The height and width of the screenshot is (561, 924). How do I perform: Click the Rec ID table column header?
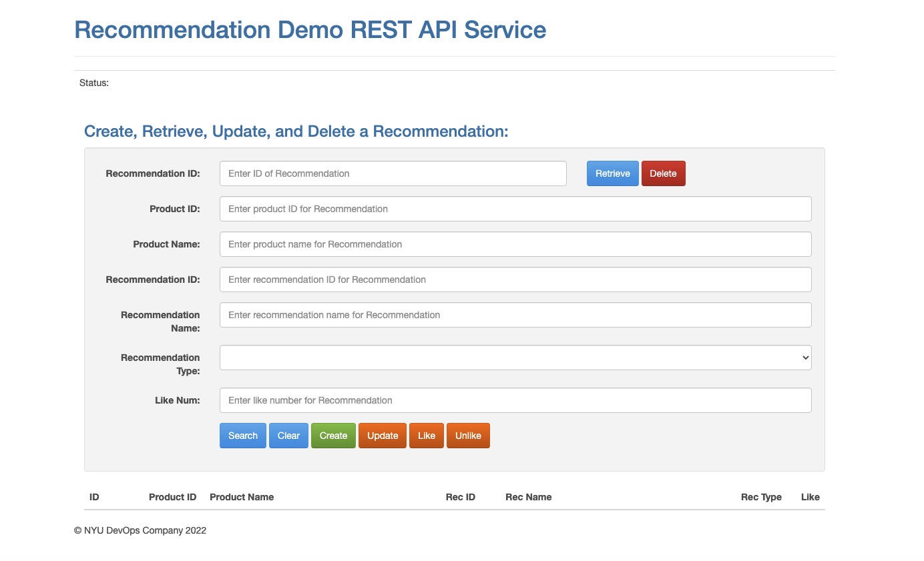460,497
